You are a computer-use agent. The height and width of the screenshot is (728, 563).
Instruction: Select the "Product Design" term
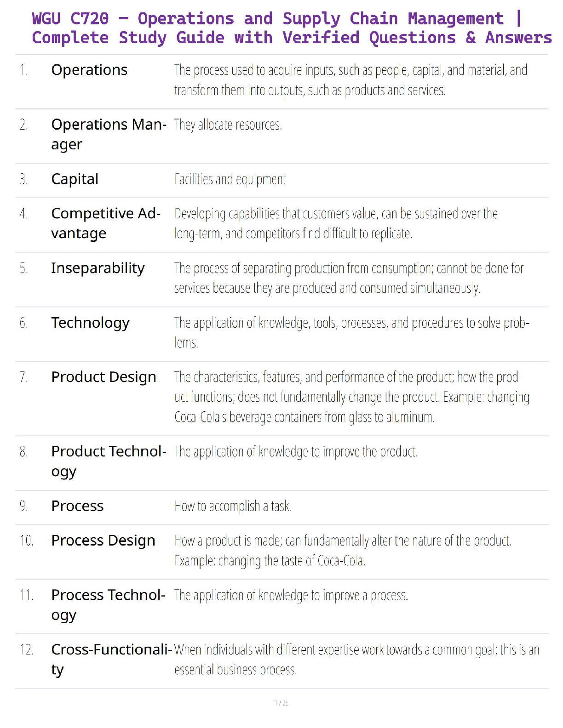[103, 377]
